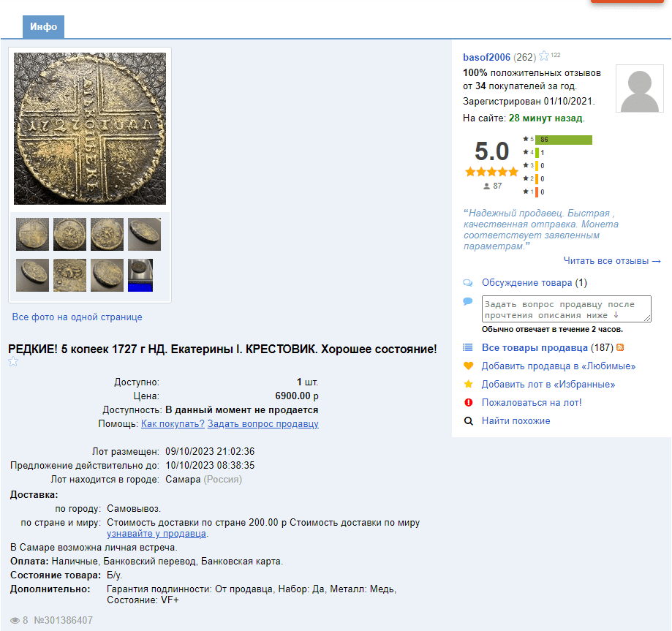
Task: Click 'Добавить продавца в «Любимые»'
Action: 559,366
